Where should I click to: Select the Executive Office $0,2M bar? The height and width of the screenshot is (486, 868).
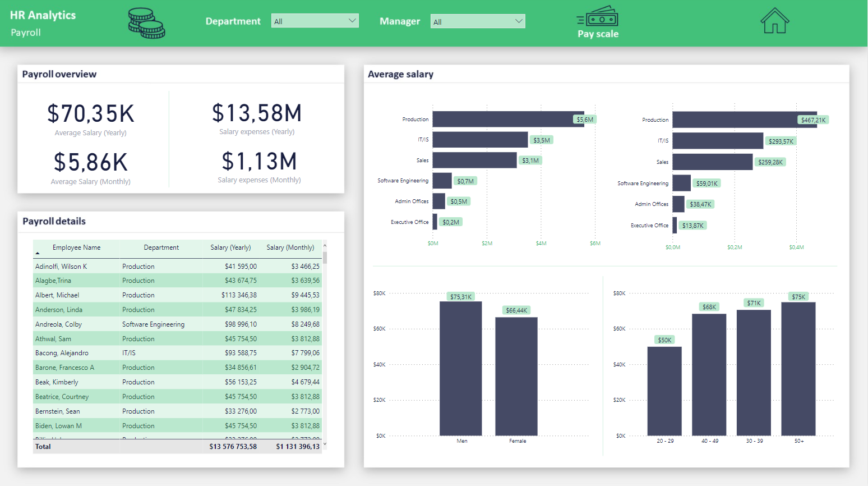click(435, 222)
